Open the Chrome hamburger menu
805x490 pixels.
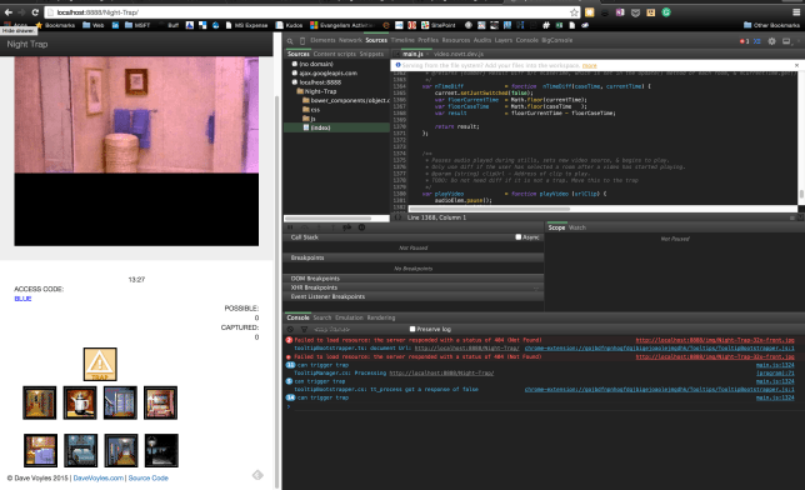point(797,12)
